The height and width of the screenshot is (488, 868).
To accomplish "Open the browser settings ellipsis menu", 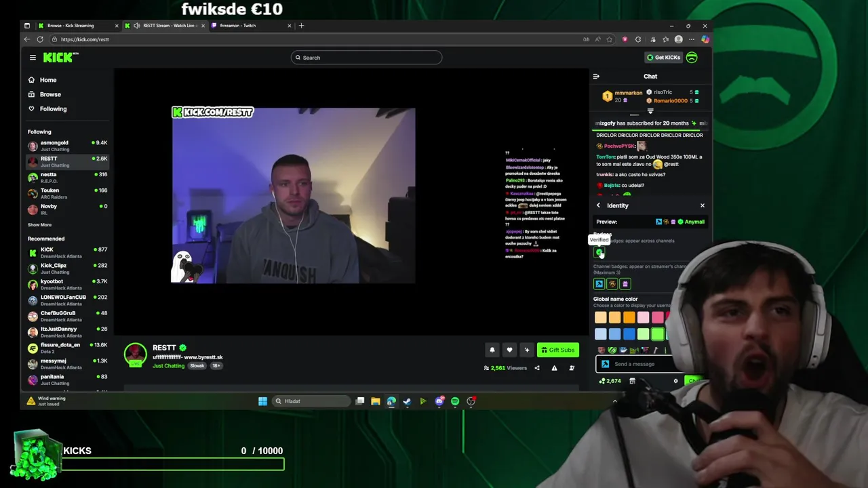I will point(692,39).
